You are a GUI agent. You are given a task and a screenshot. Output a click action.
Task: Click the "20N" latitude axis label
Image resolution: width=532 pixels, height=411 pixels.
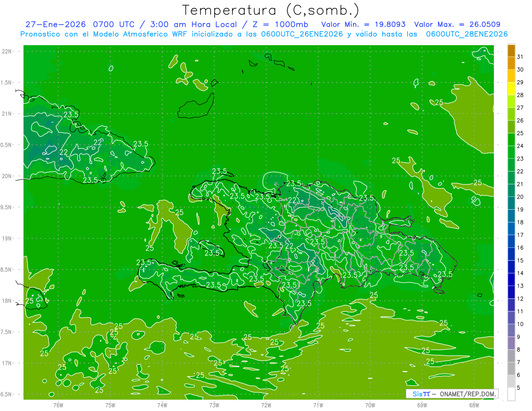6,176
